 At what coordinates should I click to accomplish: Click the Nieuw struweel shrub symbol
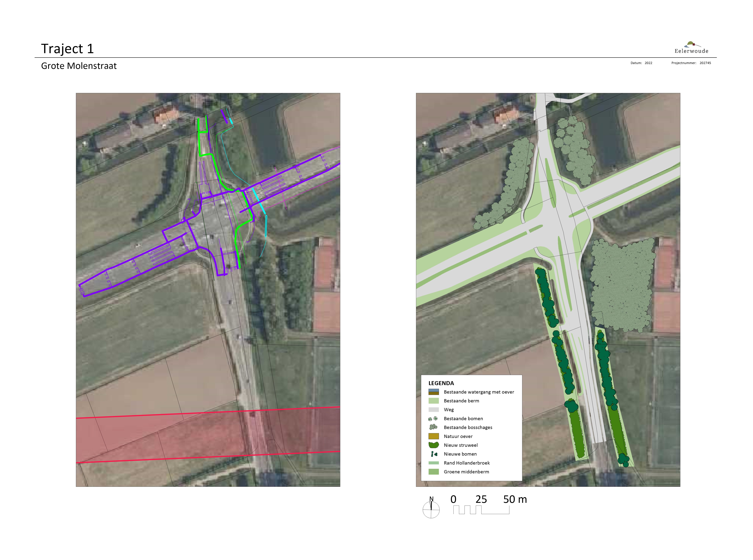434,445
